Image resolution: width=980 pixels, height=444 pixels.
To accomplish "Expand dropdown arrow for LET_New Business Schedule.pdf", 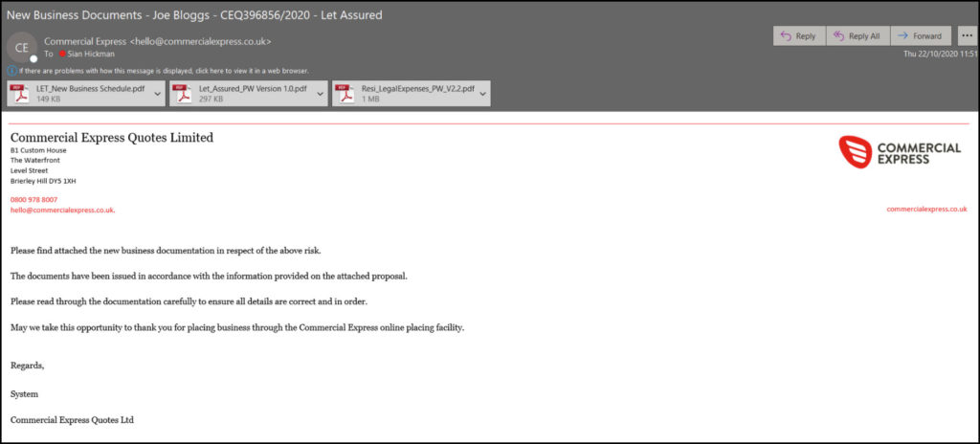I will pos(158,93).
